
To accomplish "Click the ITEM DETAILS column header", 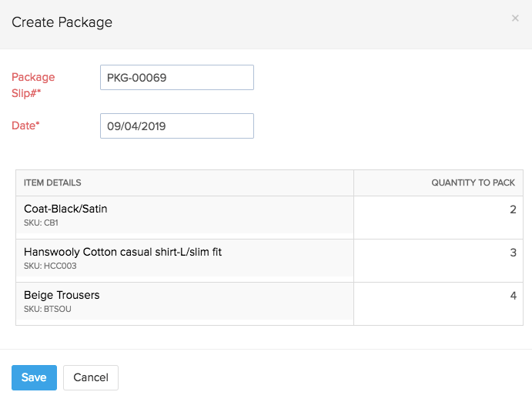I will (52, 183).
